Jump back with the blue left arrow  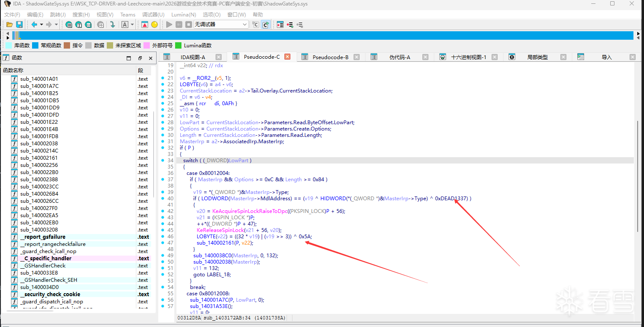[34, 25]
